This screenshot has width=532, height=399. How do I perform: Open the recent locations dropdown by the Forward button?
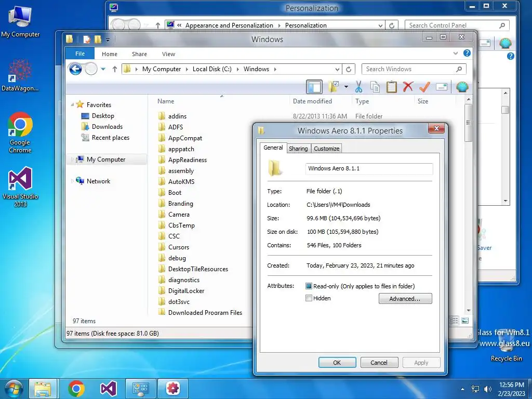coord(103,69)
